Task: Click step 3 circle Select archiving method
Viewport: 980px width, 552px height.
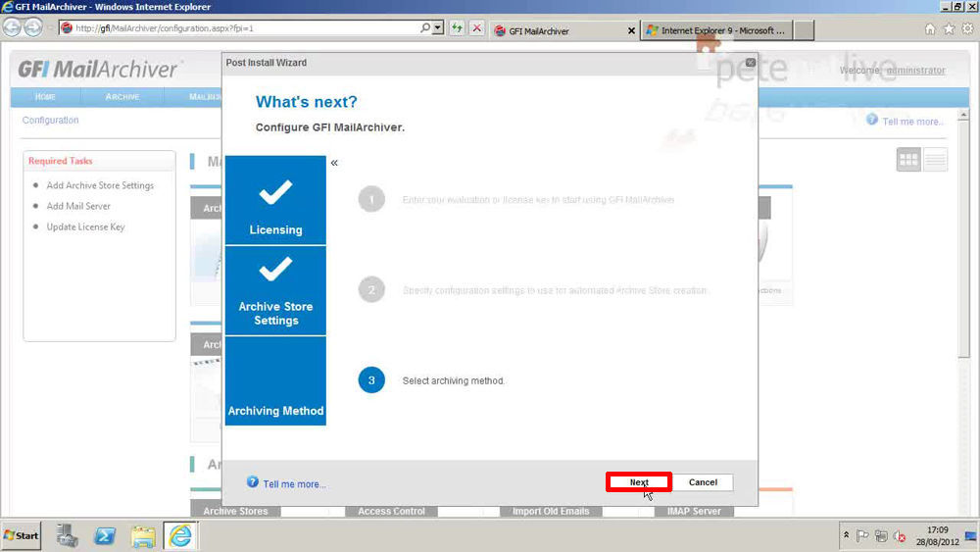Action: pyautogui.click(x=371, y=380)
